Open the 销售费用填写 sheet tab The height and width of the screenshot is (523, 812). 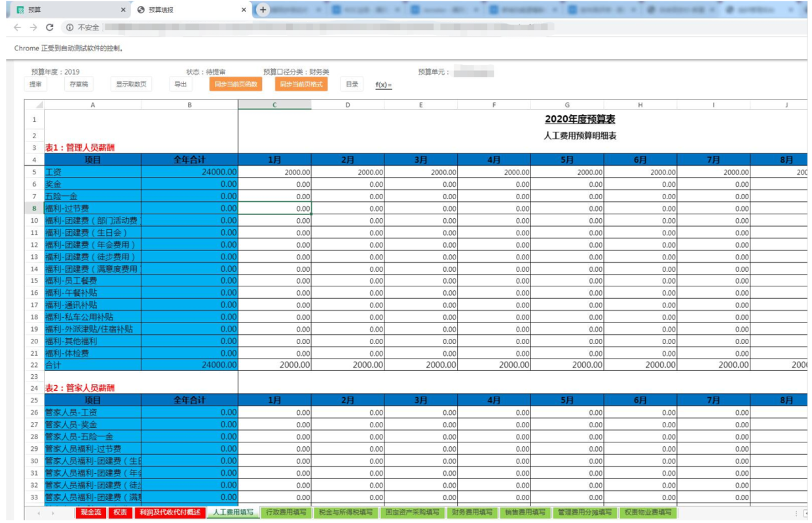525,513
